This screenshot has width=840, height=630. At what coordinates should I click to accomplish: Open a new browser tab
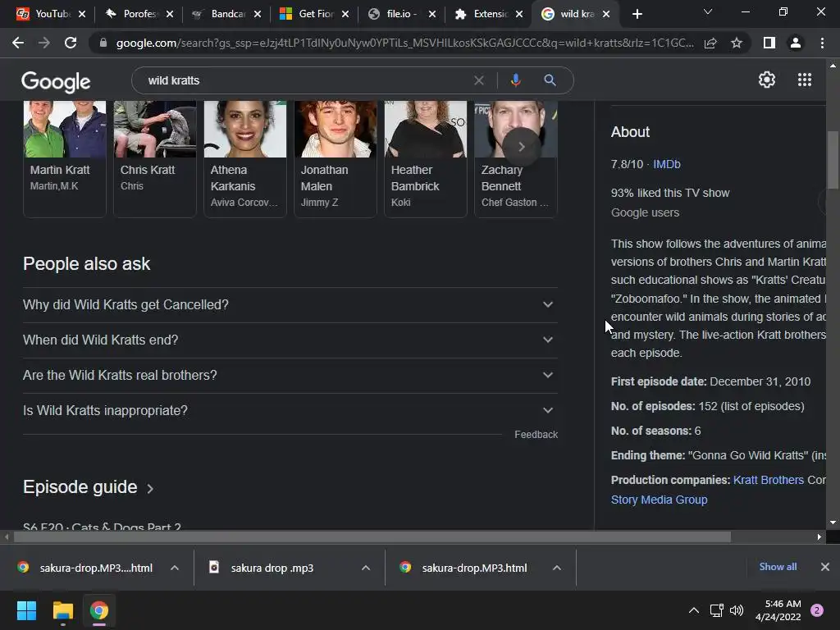tap(637, 14)
